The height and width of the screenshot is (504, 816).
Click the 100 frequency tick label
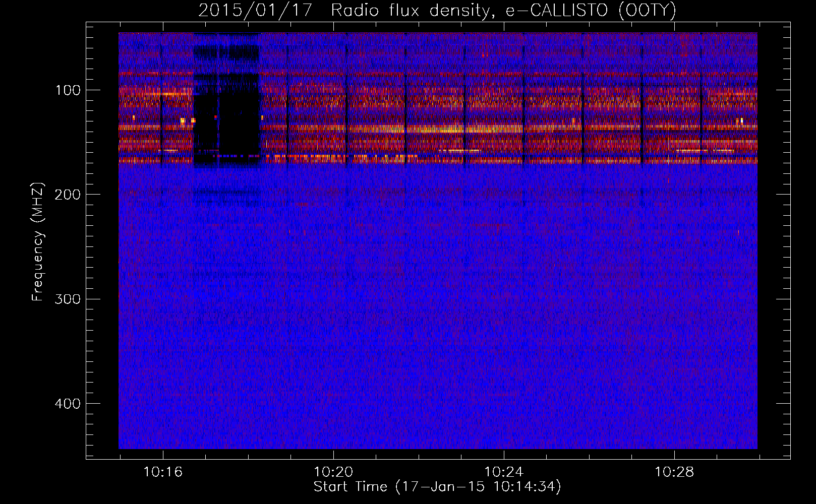coord(68,90)
